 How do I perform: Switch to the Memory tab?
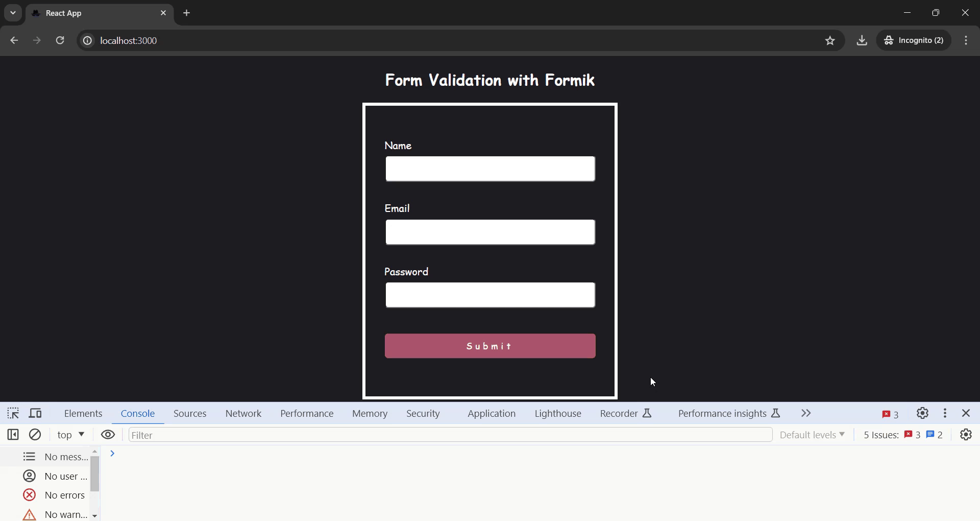[x=370, y=414]
